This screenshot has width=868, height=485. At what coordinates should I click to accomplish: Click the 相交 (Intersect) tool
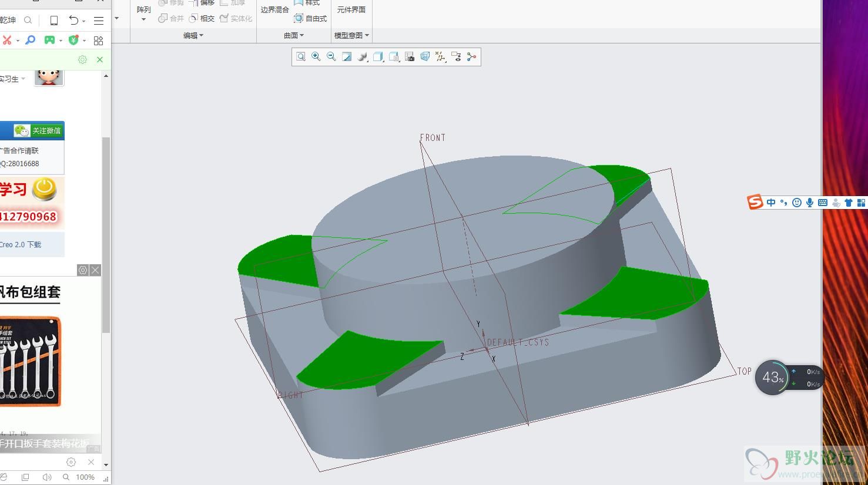pyautogui.click(x=202, y=19)
